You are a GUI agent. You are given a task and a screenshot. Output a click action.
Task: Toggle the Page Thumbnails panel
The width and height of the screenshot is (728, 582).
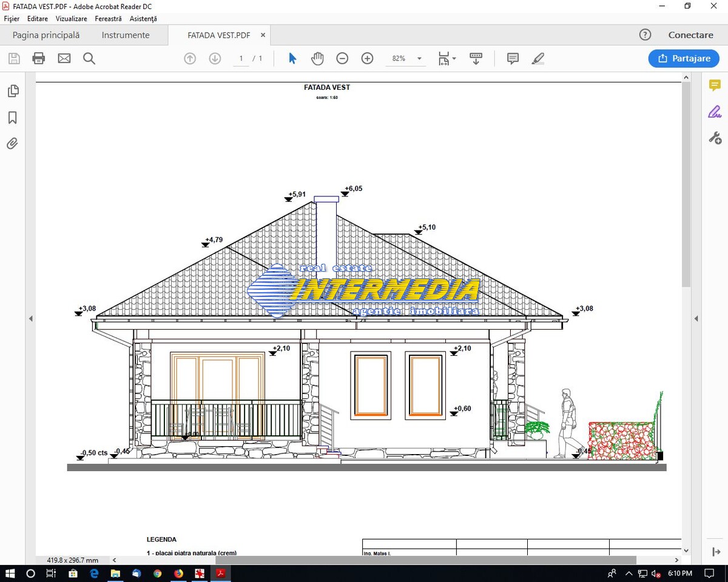point(12,91)
